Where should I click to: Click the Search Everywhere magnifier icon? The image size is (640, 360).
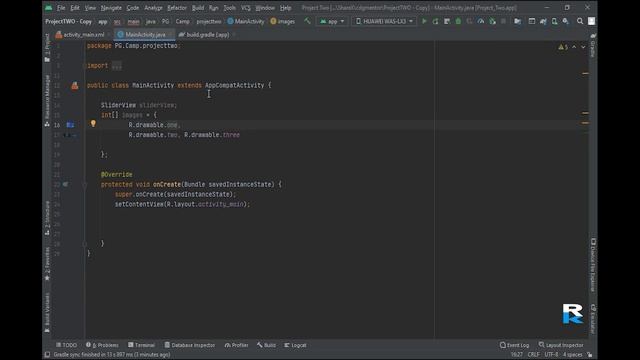(580, 21)
